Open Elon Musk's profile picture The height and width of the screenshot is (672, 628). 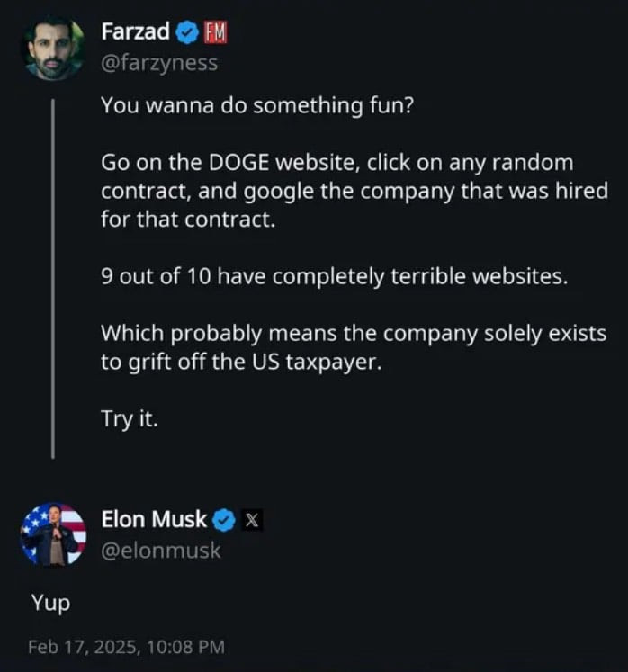(x=53, y=534)
